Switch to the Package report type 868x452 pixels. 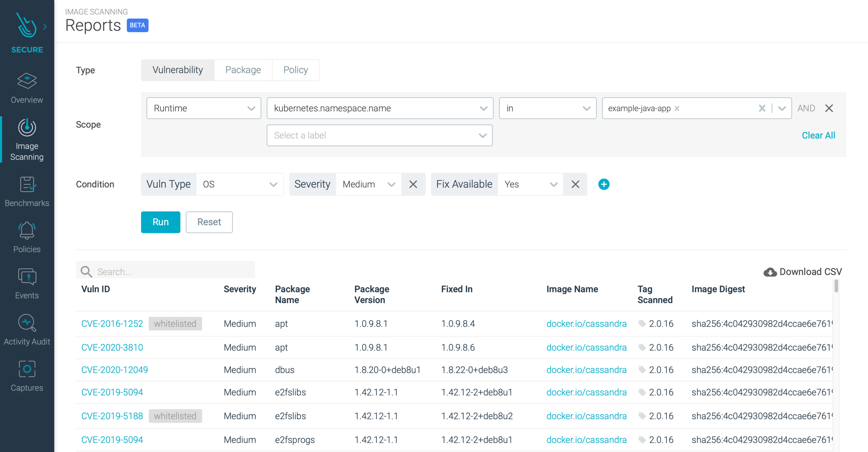243,70
